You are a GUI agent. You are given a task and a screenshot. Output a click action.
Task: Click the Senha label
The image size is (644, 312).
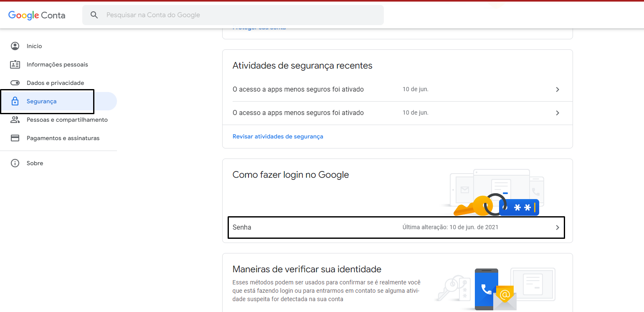242,228
